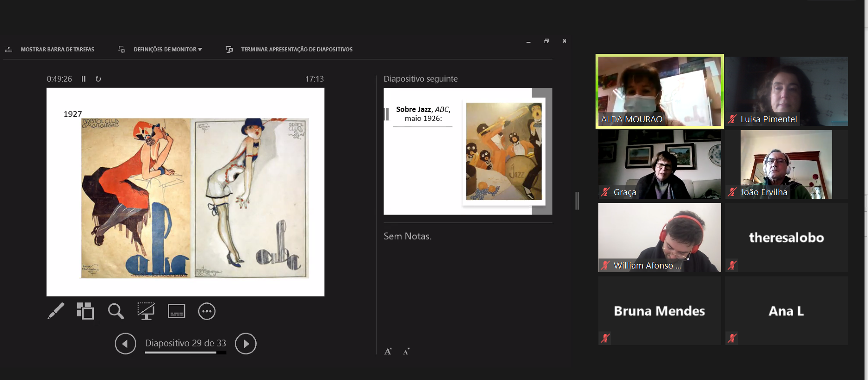Select ALDA MOURAO's video tile

click(659, 91)
